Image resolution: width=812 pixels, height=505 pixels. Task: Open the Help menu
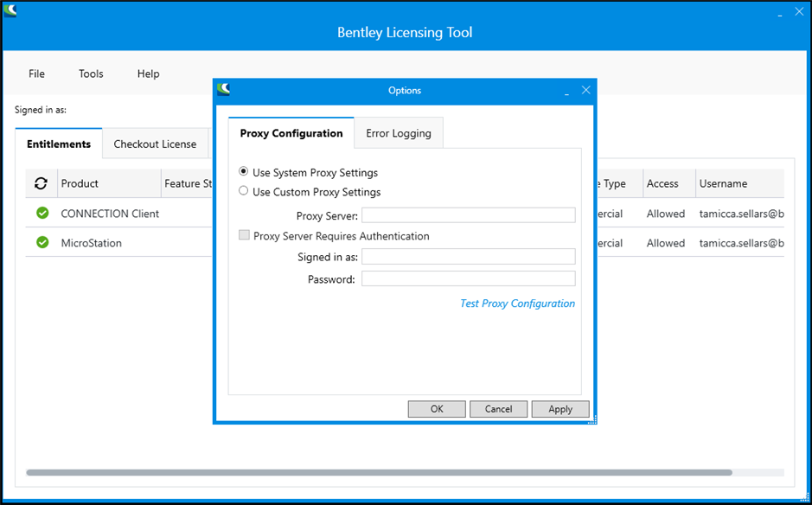[148, 74]
